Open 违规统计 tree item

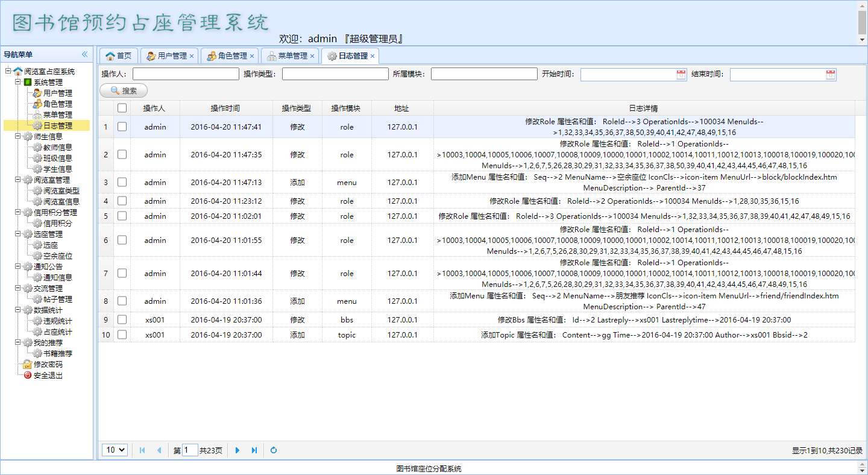57,321
